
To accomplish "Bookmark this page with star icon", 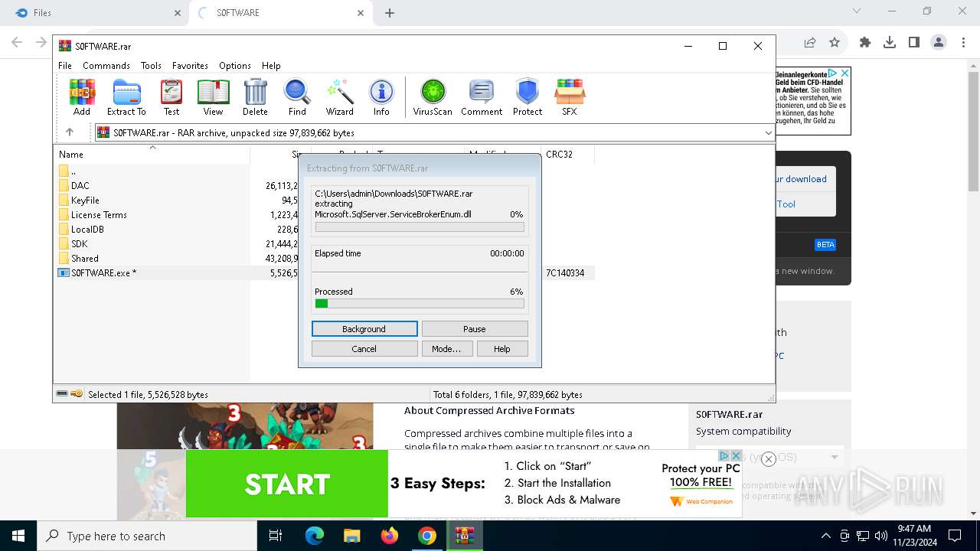I will [835, 43].
